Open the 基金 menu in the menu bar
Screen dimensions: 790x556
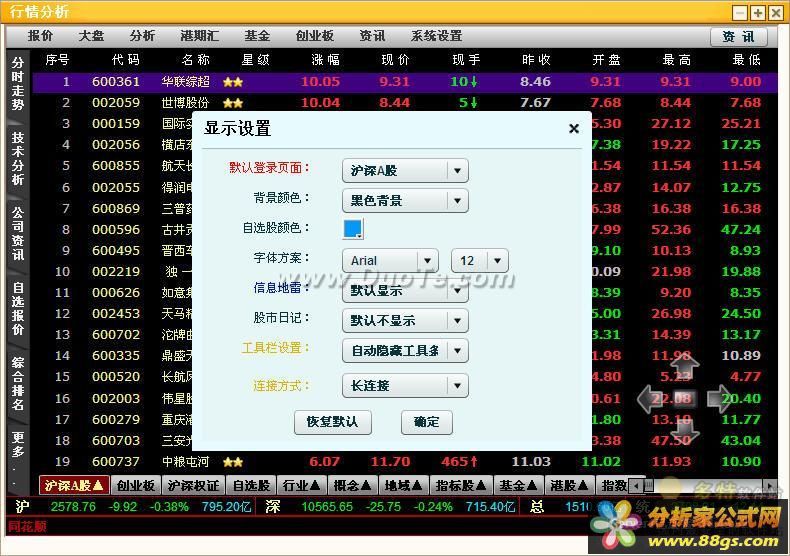[x=257, y=36]
